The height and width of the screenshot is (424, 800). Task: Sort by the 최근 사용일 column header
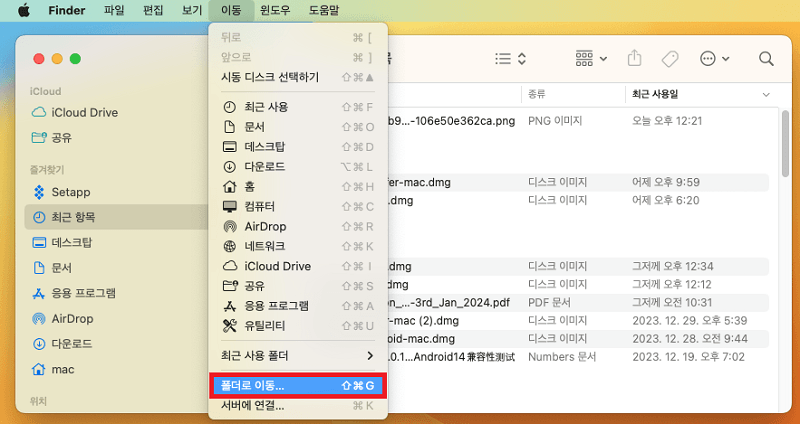(655, 94)
